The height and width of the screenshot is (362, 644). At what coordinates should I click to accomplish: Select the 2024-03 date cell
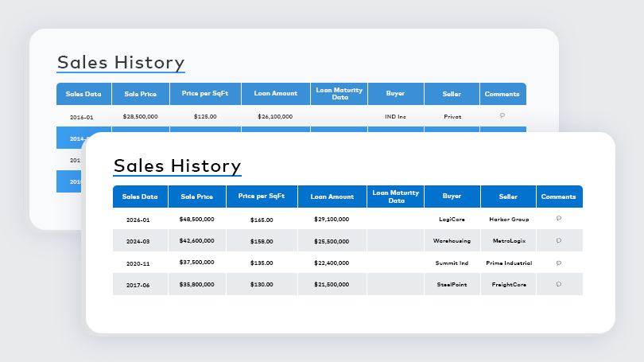click(x=138, y=241)
